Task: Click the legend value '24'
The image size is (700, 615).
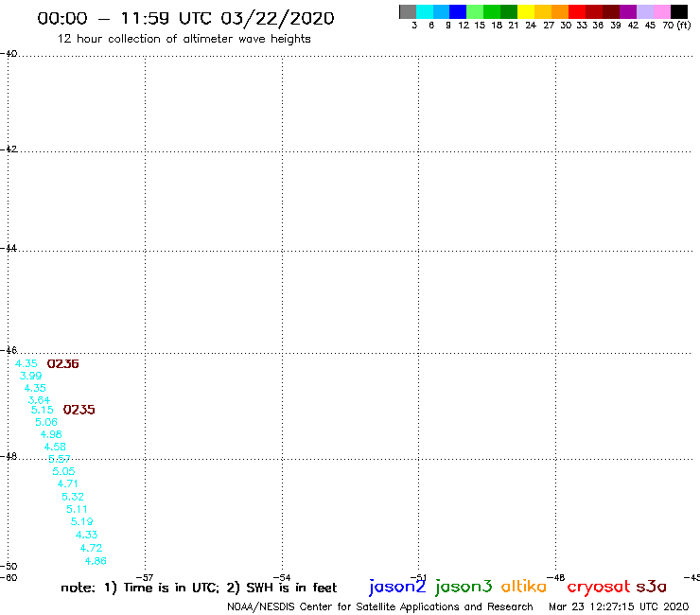Action: 531,26
